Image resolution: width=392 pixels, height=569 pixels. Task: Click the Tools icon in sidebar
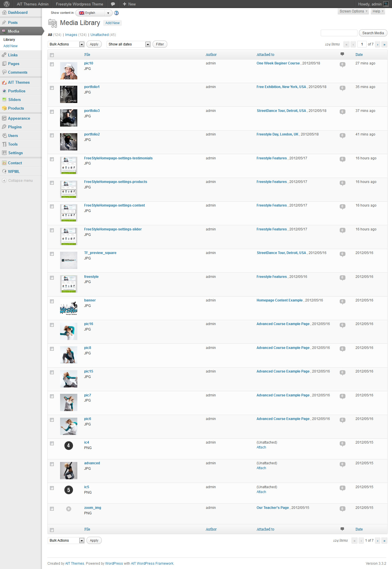[4, 144]
